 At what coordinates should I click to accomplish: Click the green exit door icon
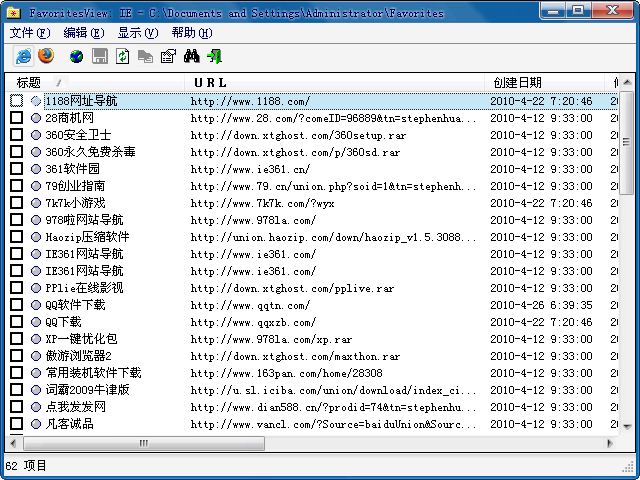tap(214, 56)
